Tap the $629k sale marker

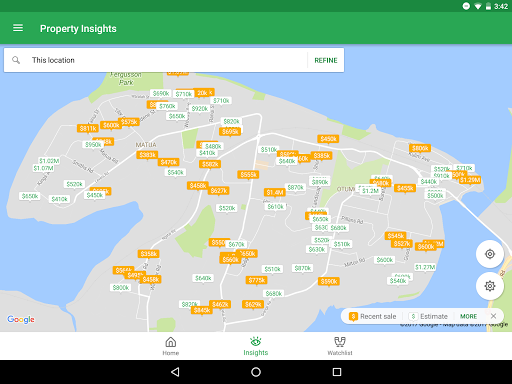[253, 305]
